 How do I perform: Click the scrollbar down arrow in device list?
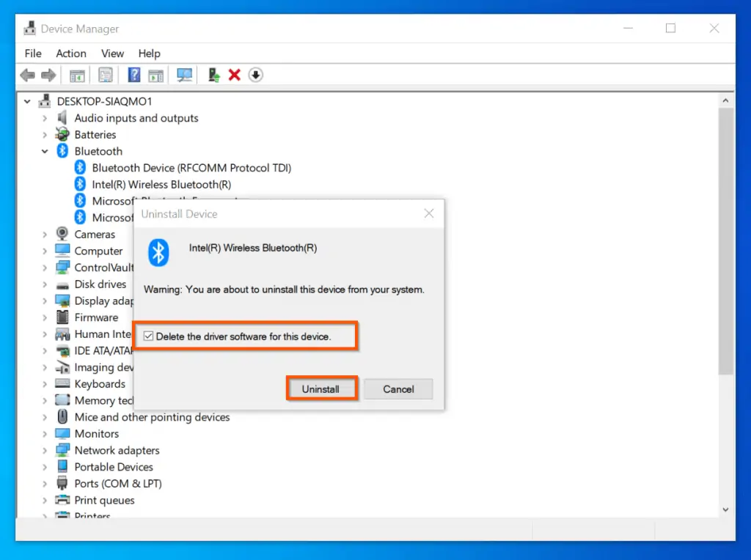[x=726, y=509]
